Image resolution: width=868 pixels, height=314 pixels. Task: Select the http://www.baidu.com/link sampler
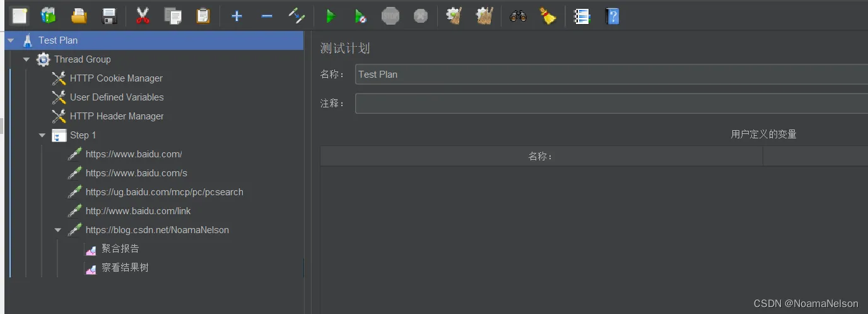pos(138,211)
